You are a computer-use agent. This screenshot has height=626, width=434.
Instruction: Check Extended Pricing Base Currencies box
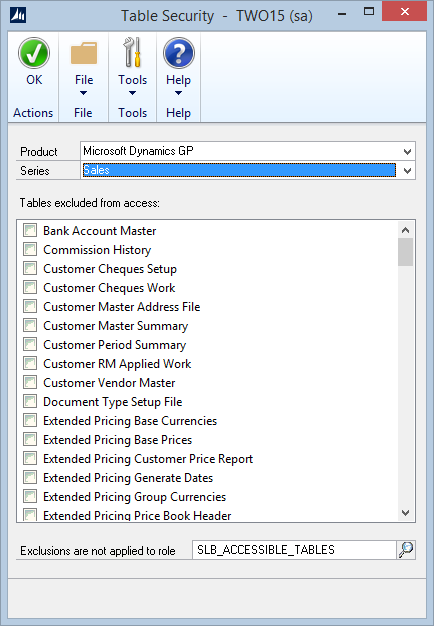click(x=30, y=420)
